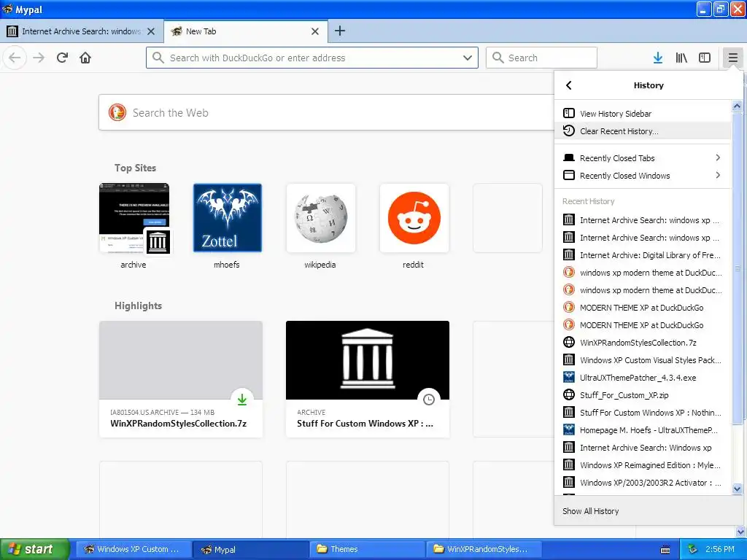The image size is (747, 560).
Task: Click the address bar input field
Action: (312, 58)
